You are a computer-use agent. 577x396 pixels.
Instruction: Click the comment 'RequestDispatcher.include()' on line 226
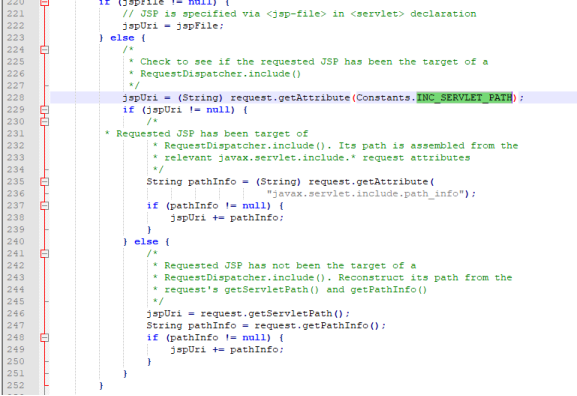pyautogui.click(x=220, y=74)
